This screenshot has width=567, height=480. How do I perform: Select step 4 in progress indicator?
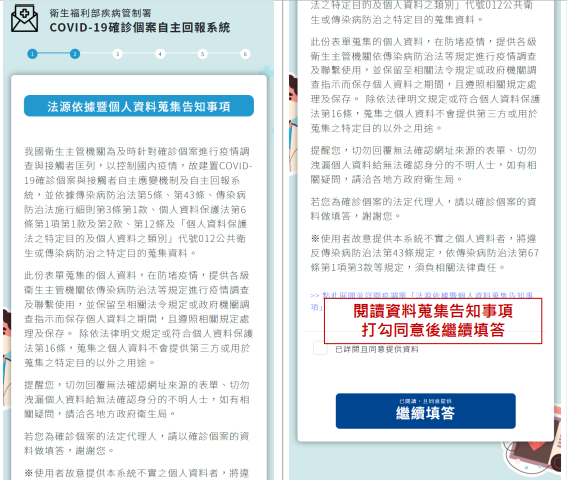[160, 54]
